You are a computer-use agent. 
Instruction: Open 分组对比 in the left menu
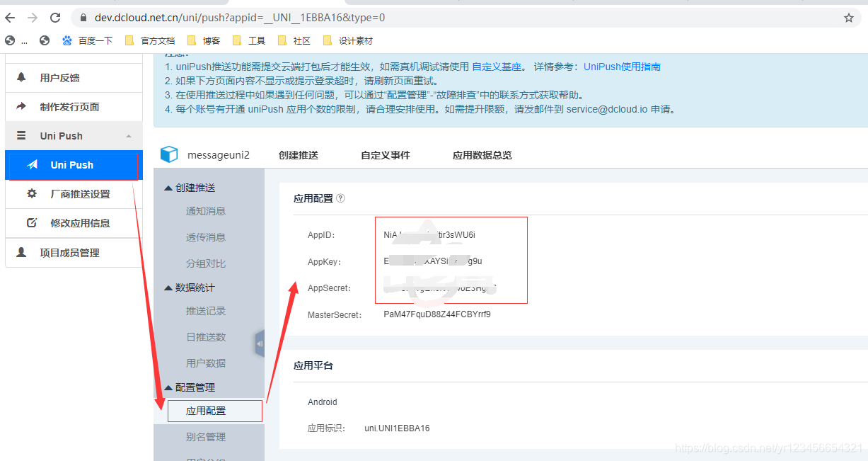(206, 263)
